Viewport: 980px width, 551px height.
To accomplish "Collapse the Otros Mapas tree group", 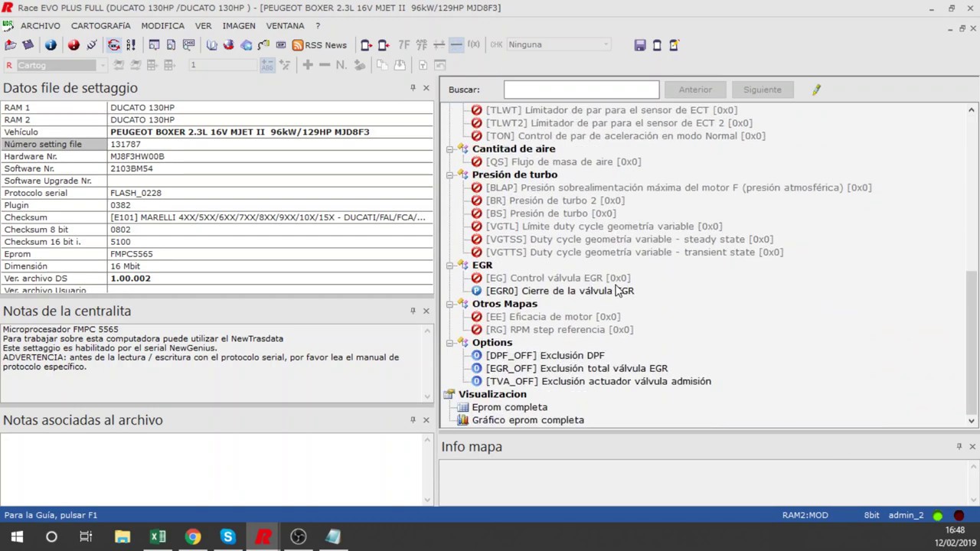I will tap(449, 304).
